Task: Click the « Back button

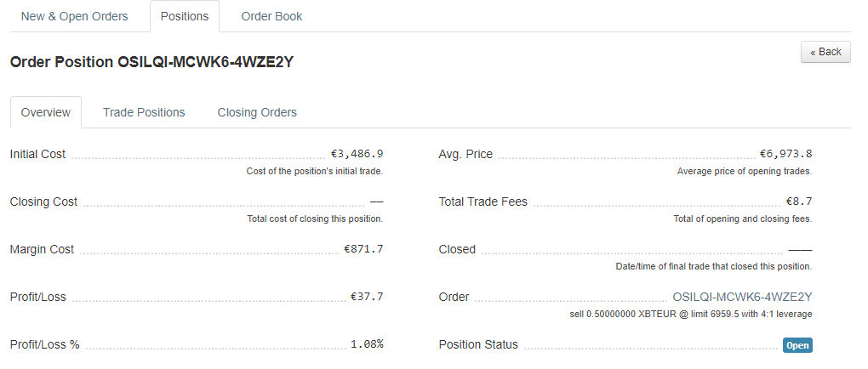Action: click(x=825, y=52)
